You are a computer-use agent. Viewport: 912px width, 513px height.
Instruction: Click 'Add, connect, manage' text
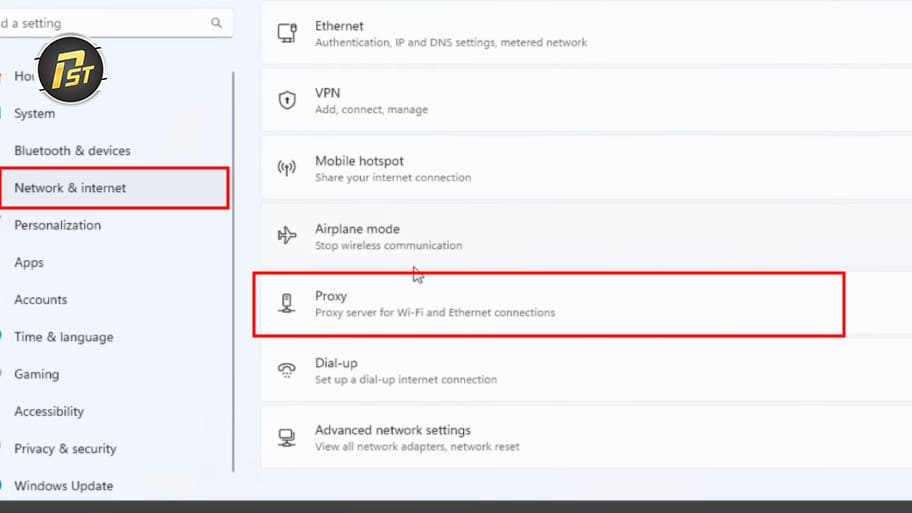[x=371, y=109]
